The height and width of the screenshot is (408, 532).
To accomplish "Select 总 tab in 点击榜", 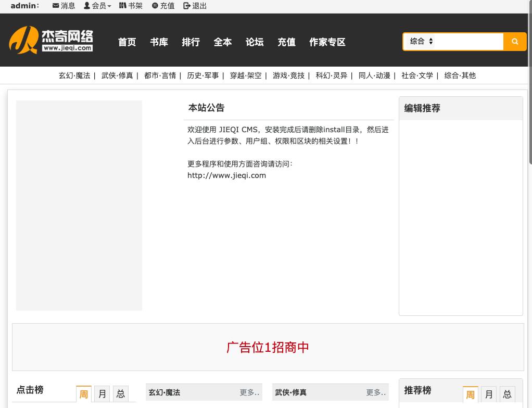I will 120,394.
